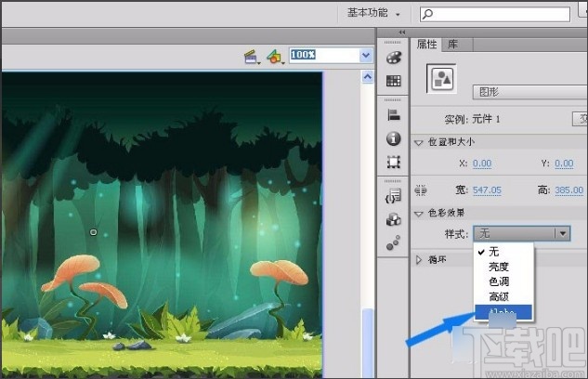Open the stage zoom 100% dropdown arrow
This screenshot has height=379, width=588.
pyautogui.click(x=366, y=56)
